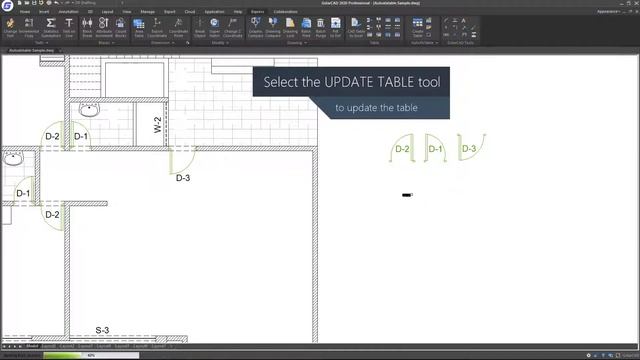Screen dimensions: 640x360
Task: Click the Undo arrow in quick access toolbar
Action: point(56,3)
